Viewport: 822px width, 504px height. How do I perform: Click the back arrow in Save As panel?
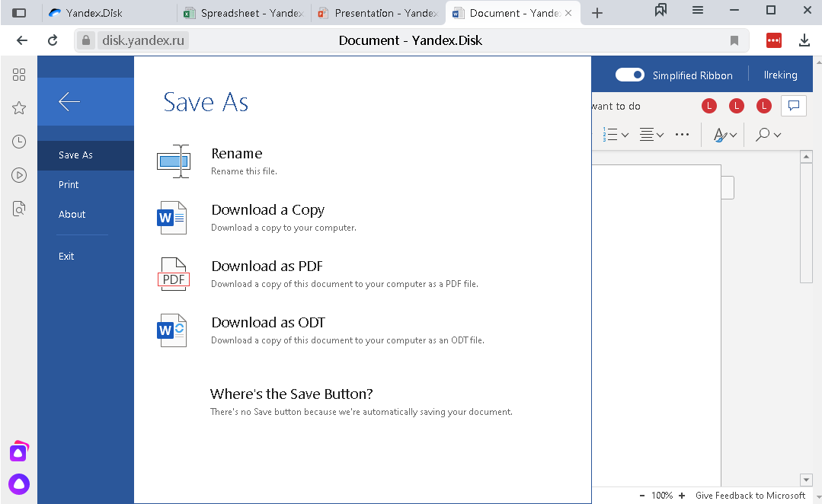pyautogui.click(x=69, y=102)
